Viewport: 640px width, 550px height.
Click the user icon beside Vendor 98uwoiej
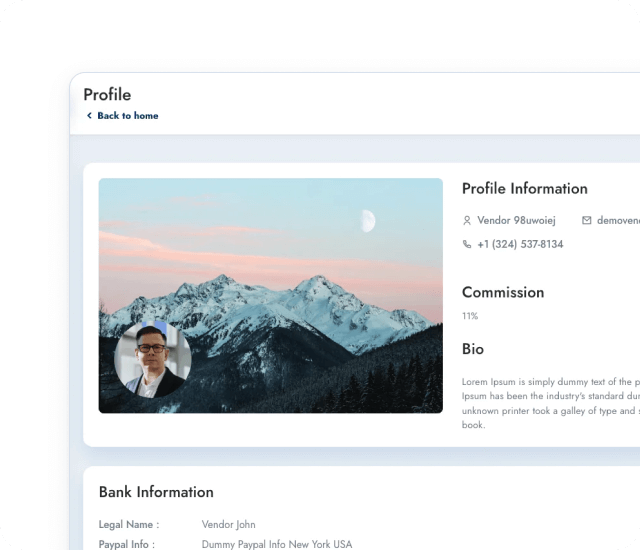click(x=467, y=221)
